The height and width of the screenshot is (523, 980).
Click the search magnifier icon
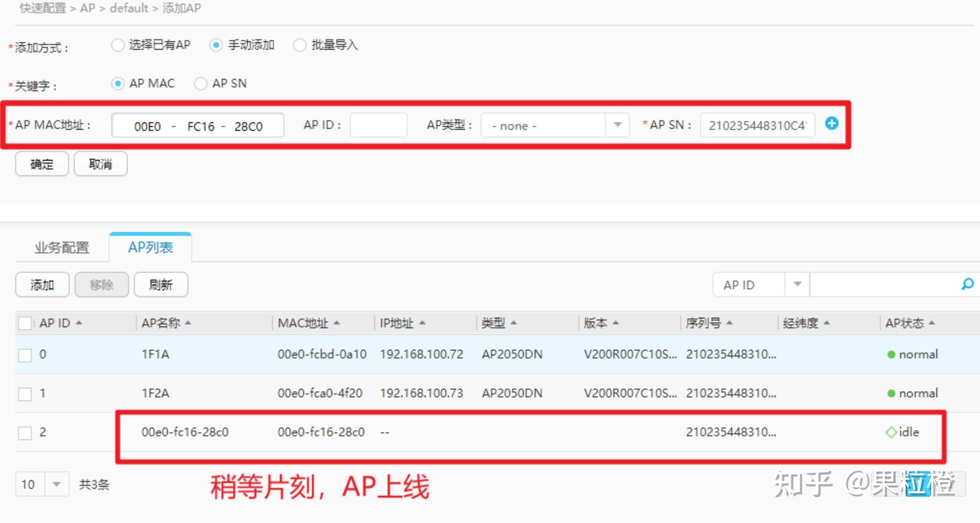pyautogui.click(x=967, y=285)
